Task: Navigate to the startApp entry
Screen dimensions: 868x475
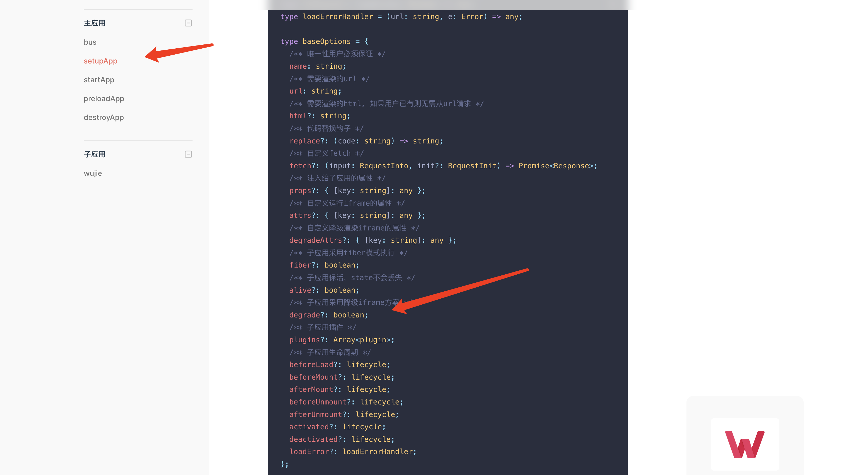Action: (99, 79)
